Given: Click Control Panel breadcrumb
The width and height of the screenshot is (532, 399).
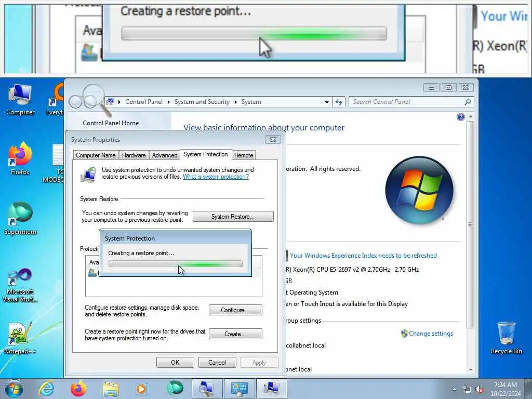Looking at the screenshot, I should pyautogui.click(x=144, y=102).
